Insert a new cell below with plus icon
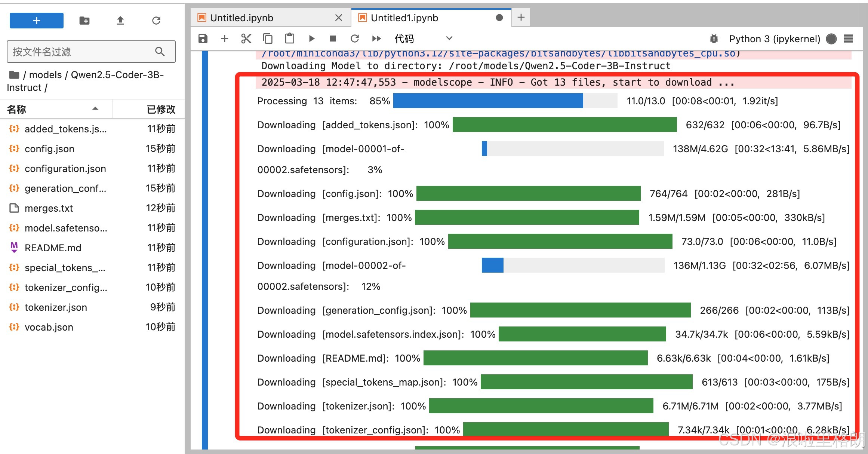 pyautogui.click(x=224, y=39)
